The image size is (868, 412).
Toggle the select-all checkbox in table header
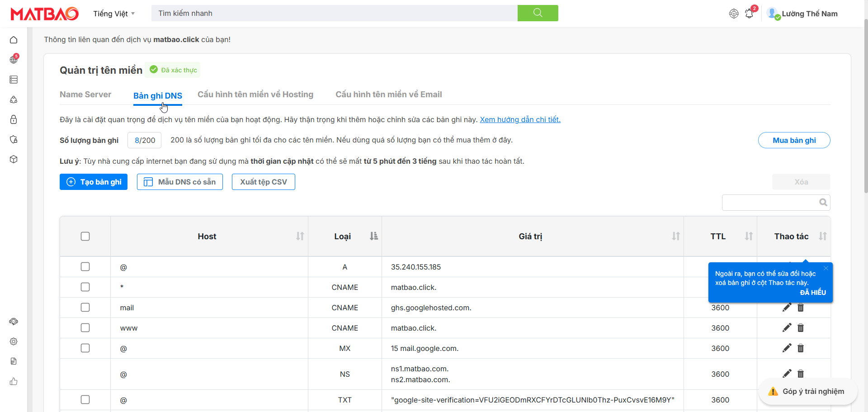coord(85,237)
